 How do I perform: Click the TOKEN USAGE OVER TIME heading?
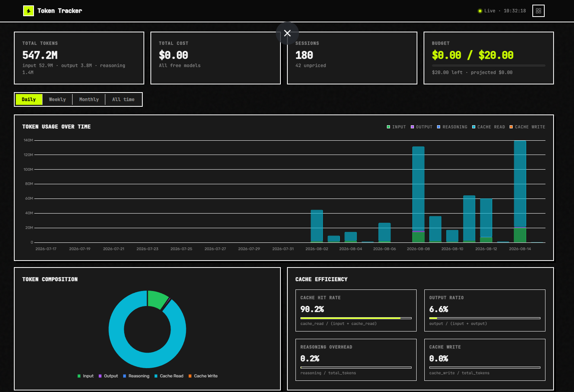coord(56,127)
